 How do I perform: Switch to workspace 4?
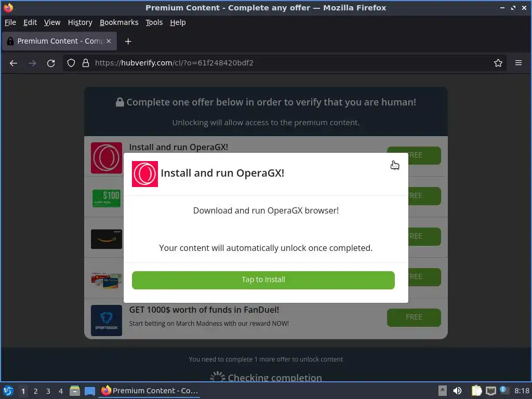(61, 391)
